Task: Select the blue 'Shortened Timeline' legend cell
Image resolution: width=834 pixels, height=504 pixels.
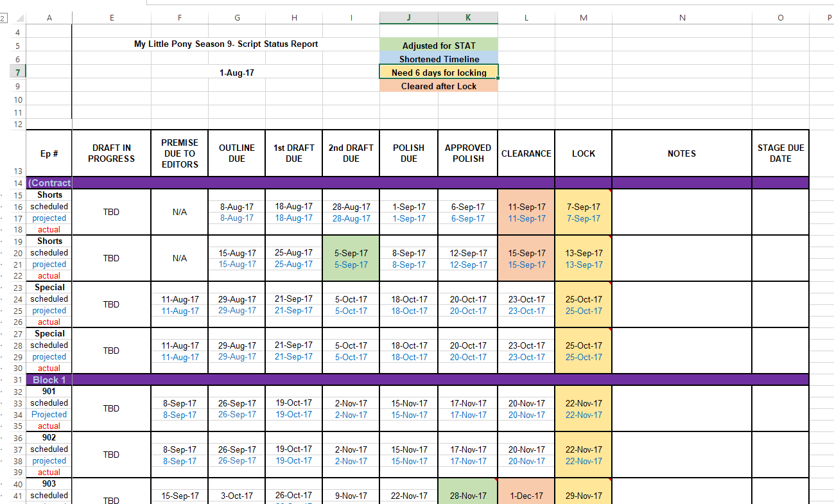Action: (x=439, y=59)
